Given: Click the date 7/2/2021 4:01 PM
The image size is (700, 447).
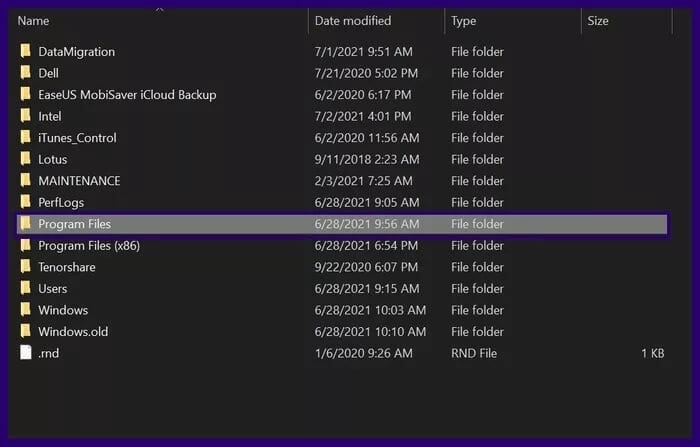Looking at the screenshot, I should [x=363, y=116].
